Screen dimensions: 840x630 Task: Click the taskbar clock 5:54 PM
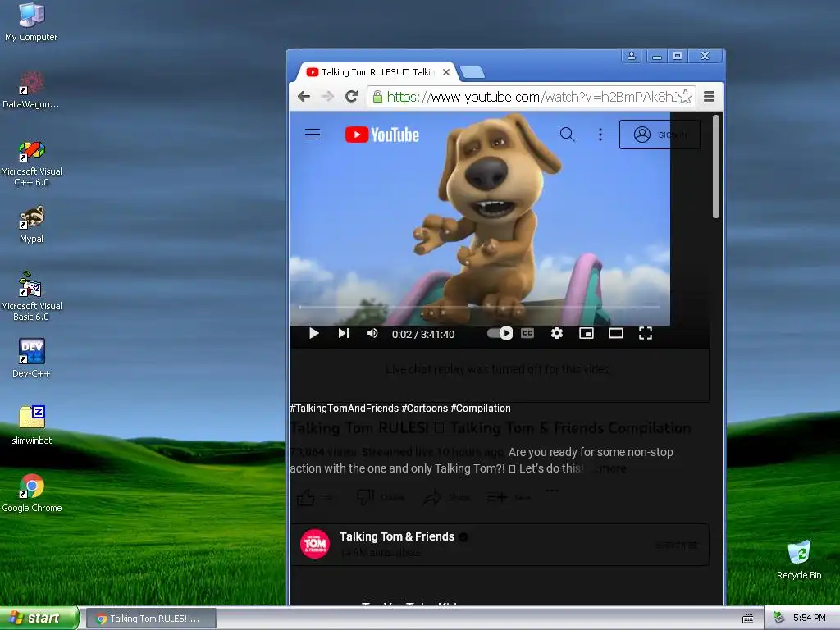click(809, 618)
